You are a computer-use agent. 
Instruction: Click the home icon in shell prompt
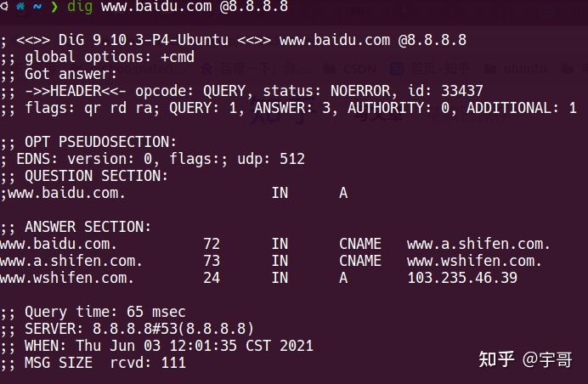pos(19,7)
